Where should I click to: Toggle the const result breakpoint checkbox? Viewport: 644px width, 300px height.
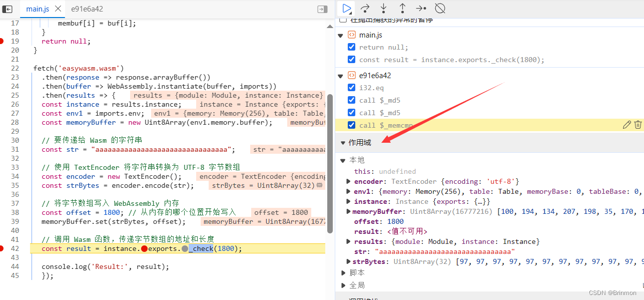click(x=351, y=59)
